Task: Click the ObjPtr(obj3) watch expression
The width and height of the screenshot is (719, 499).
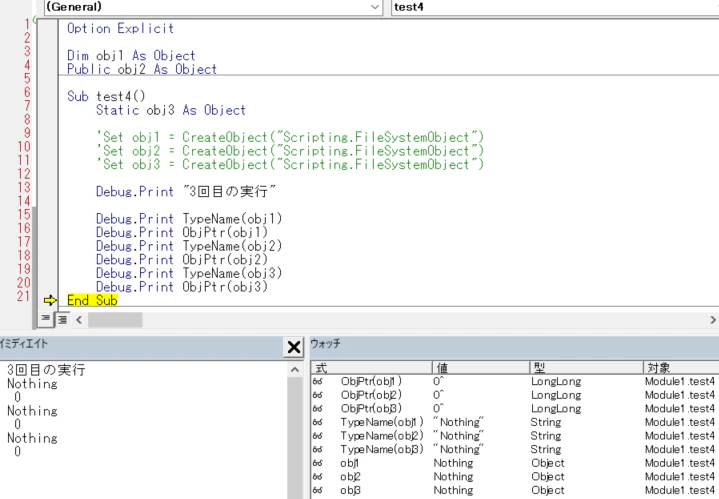Action: [371, 408]
